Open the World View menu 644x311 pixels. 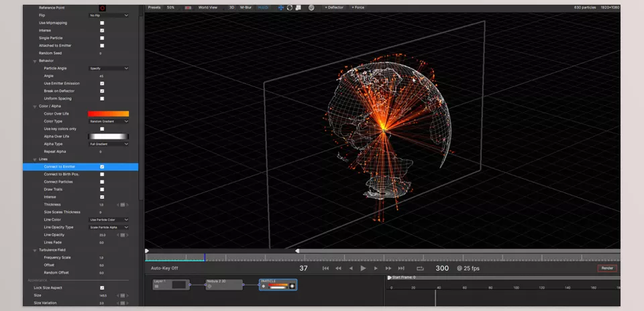[x=208, y=7]
